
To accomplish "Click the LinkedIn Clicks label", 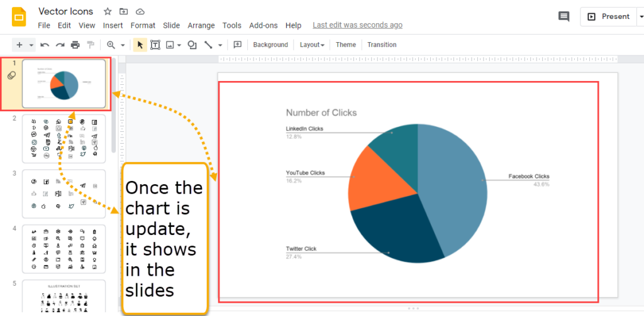I will click(x=304, y=128).
